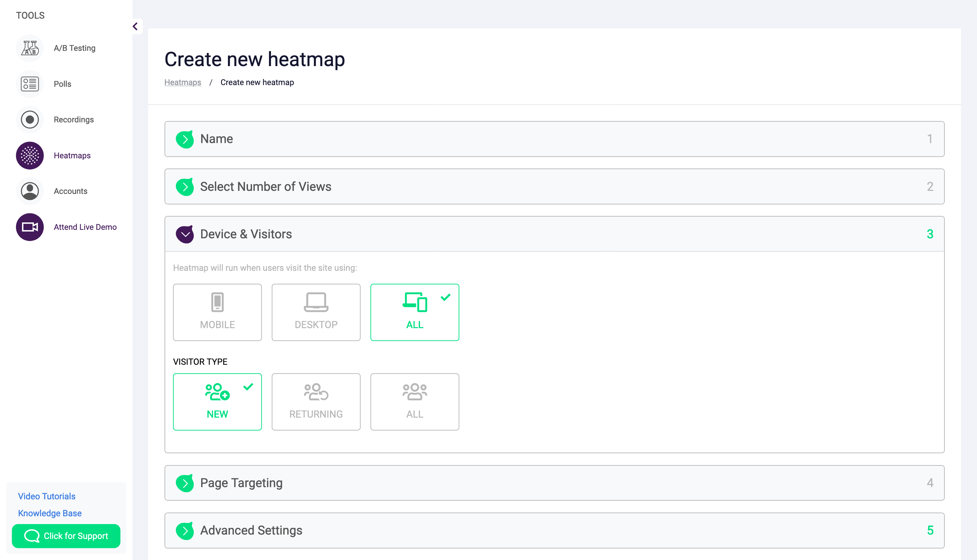Screen dimensions: 977x560
Task: Open the Advanced Settings section
Action: [185, 531]
